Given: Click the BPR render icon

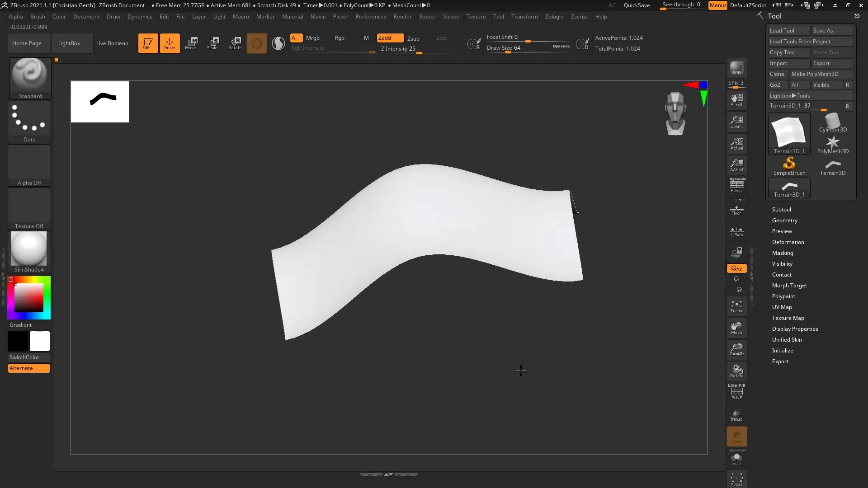Looking at the screenshot, I should pos(736,68).
